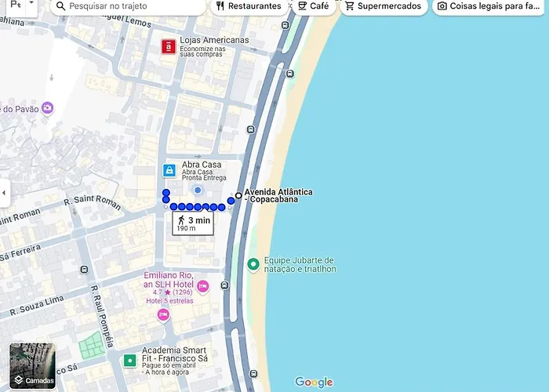Click the Lojas Americanas red store icon
Screen dimensions: 549x392
(x=169, y=47)
